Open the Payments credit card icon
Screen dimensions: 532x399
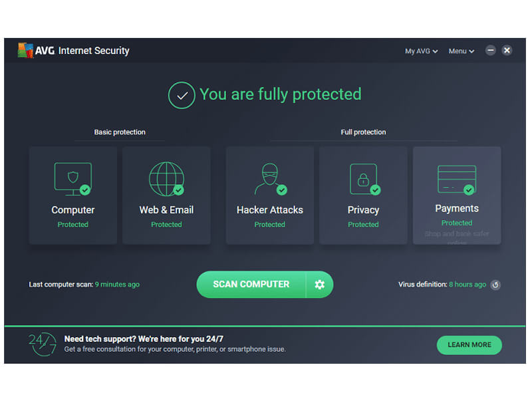457,180
